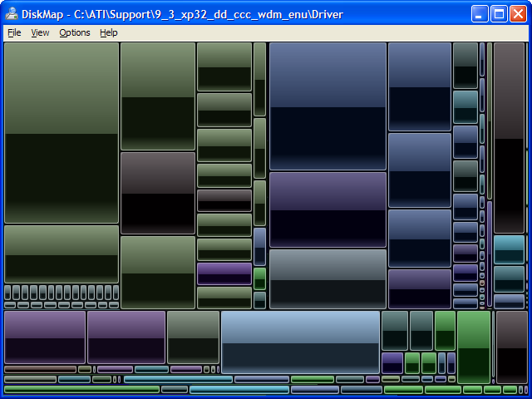Viewport: 532px width, 399px height.
Task: Minimize the DiskMap window
Action: pos(480,13)
